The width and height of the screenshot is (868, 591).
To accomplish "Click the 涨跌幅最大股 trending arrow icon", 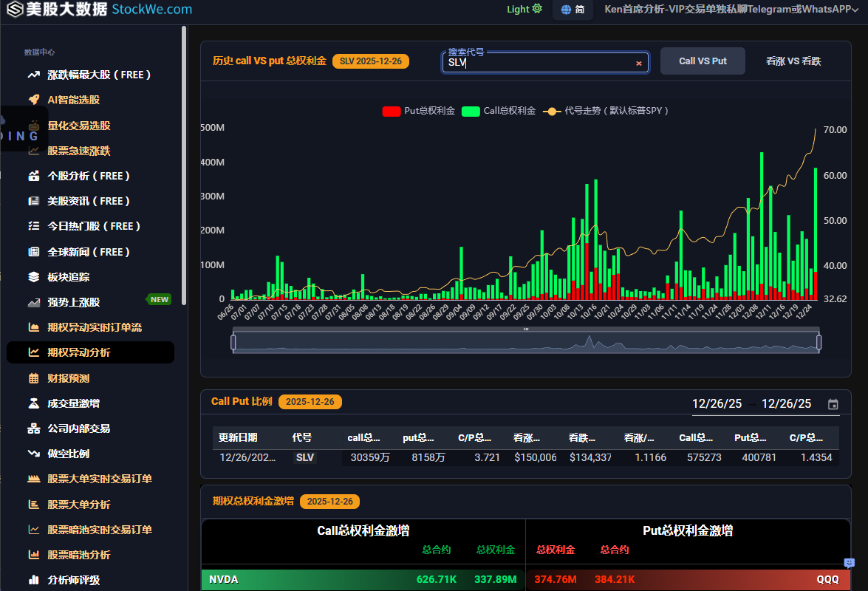I will pyautogui.click(x=34, y=75).
